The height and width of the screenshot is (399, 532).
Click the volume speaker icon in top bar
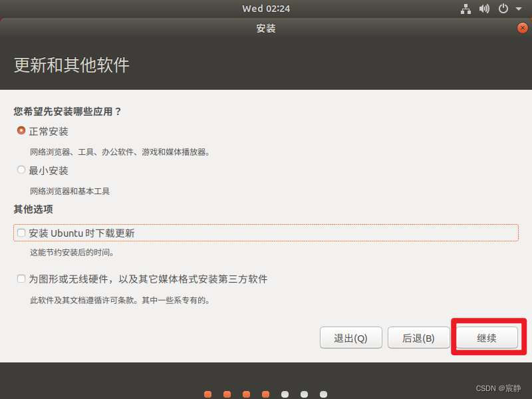click(x=483, y=9)
